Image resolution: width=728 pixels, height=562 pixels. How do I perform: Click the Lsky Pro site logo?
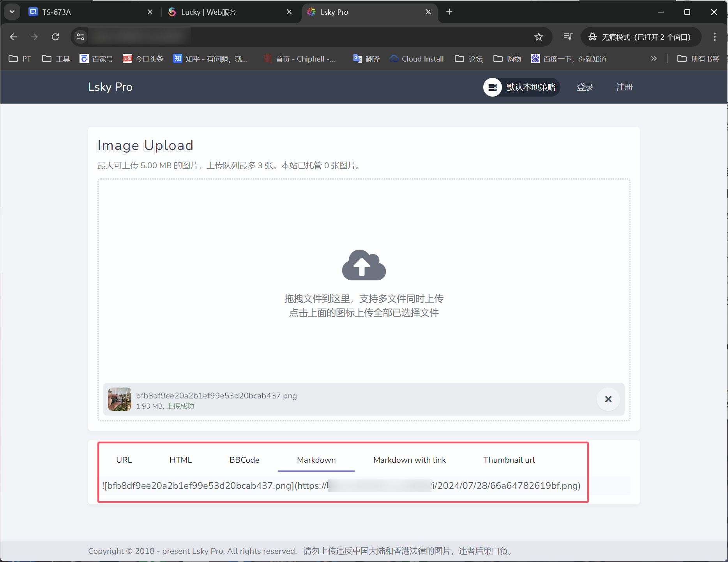110,87
